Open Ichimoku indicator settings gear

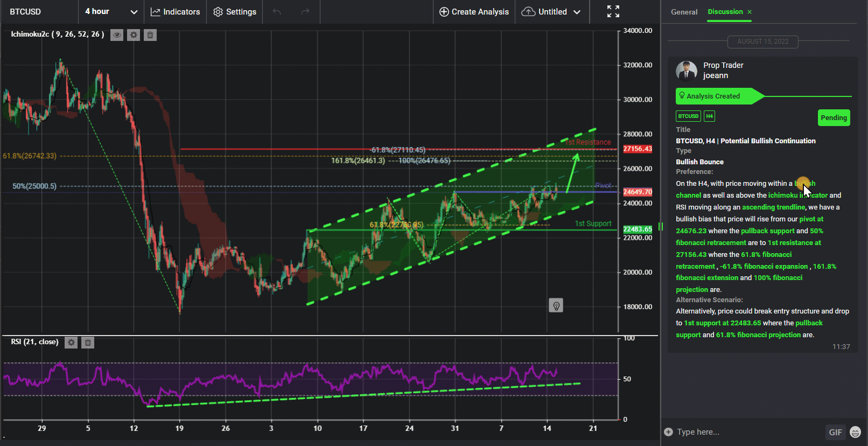(x=134, y=35)
